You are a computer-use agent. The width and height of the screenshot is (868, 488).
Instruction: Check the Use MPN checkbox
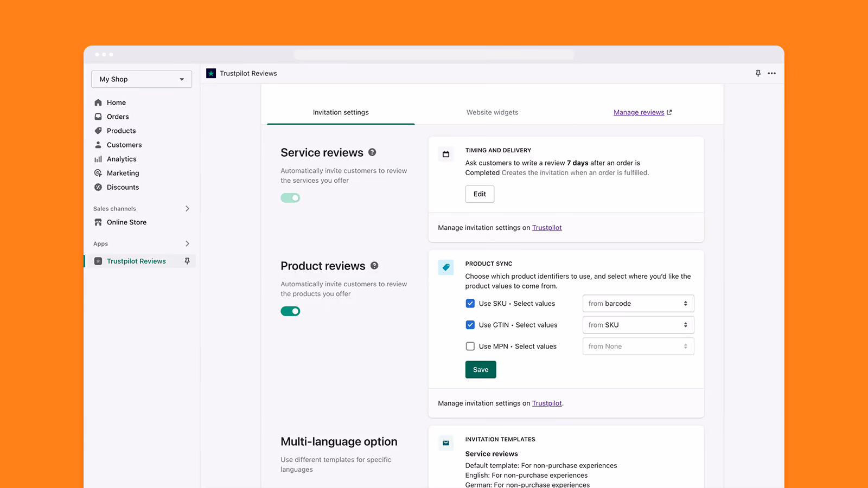pos(470,346)
